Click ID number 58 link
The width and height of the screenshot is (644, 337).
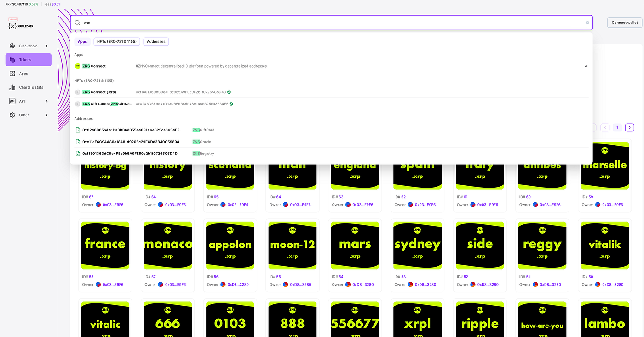pyautogui.click(x=91, y=277)
